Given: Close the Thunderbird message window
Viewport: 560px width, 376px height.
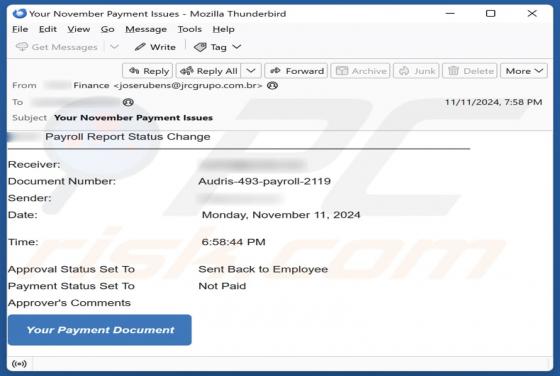Looking at the screenshot, I should point(532,14).
